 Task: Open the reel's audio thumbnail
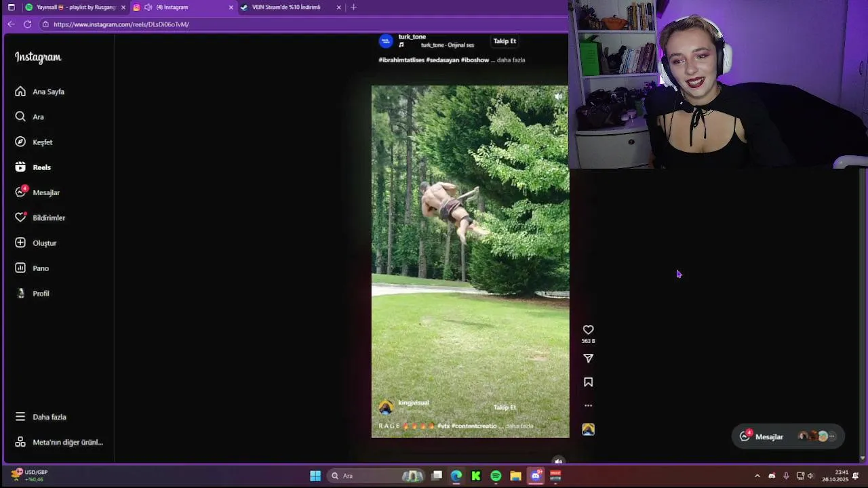[x=588, y=429]
